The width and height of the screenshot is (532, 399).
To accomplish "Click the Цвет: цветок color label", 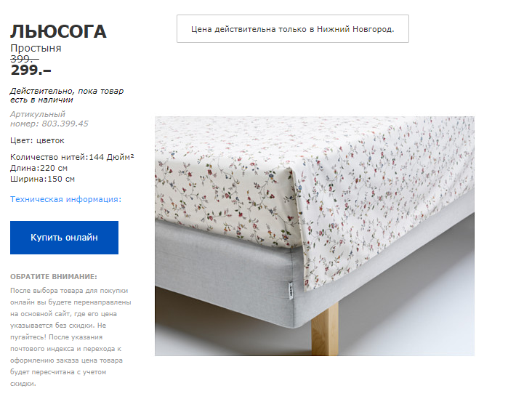I will (37, 140).
